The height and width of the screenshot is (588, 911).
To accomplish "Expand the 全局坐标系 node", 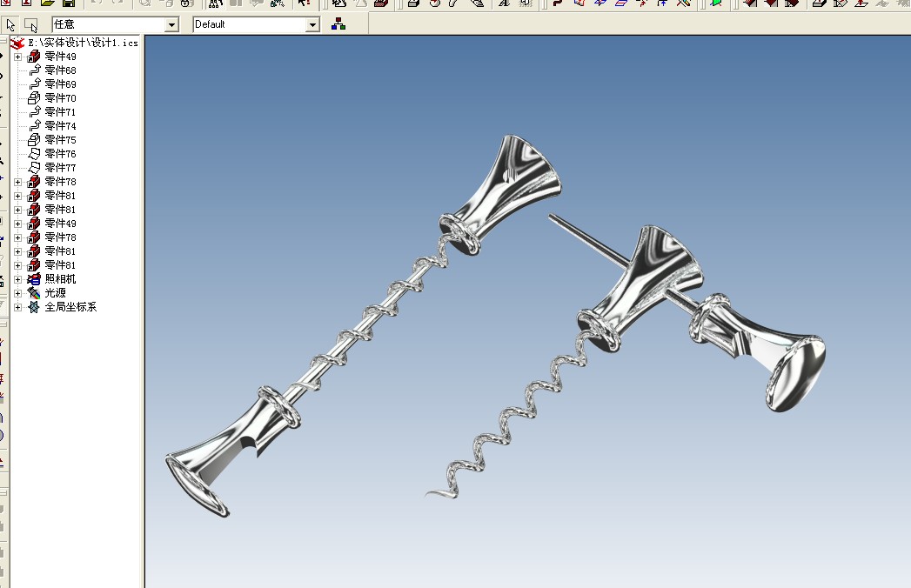I will click(x=18, y=307).
